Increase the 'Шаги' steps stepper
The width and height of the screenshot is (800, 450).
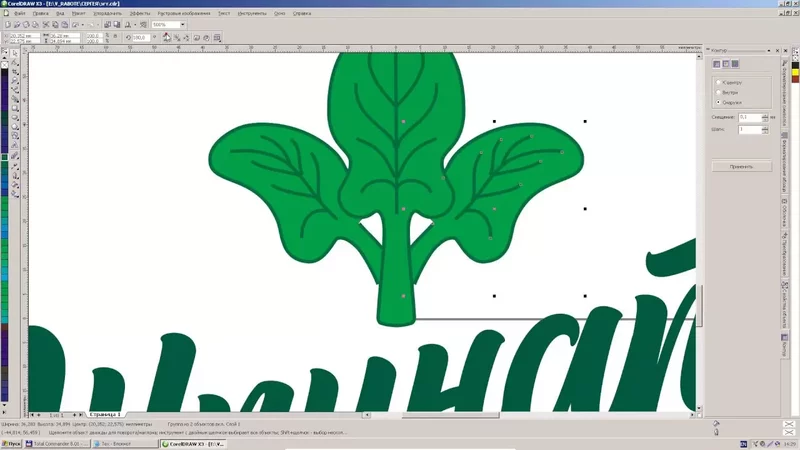(x=763, y=127)
